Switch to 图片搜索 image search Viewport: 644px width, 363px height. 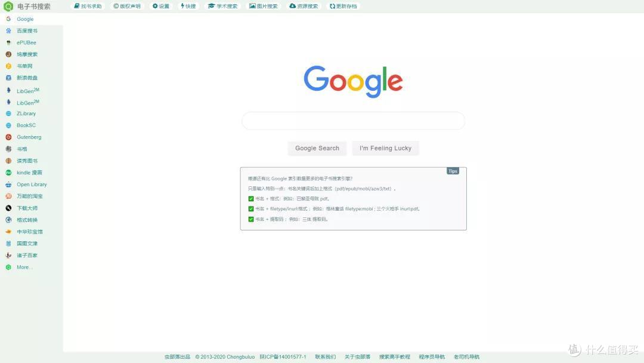(x=264, y=6)
